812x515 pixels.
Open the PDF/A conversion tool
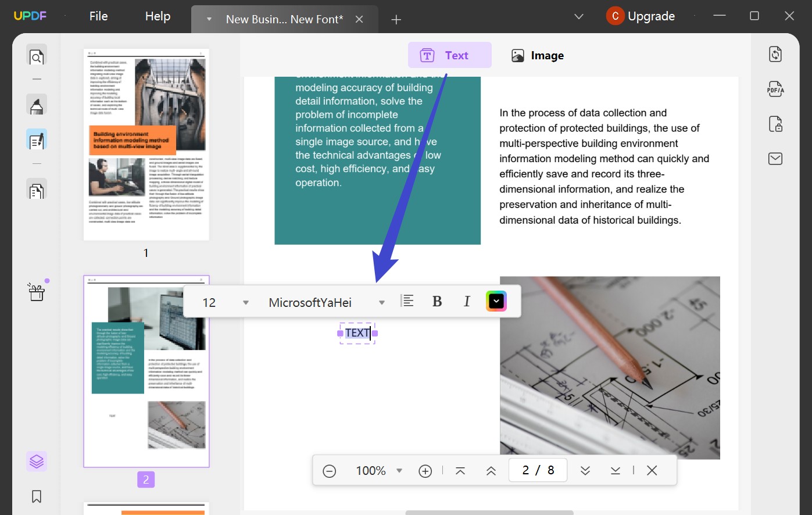tap(775, 88)
